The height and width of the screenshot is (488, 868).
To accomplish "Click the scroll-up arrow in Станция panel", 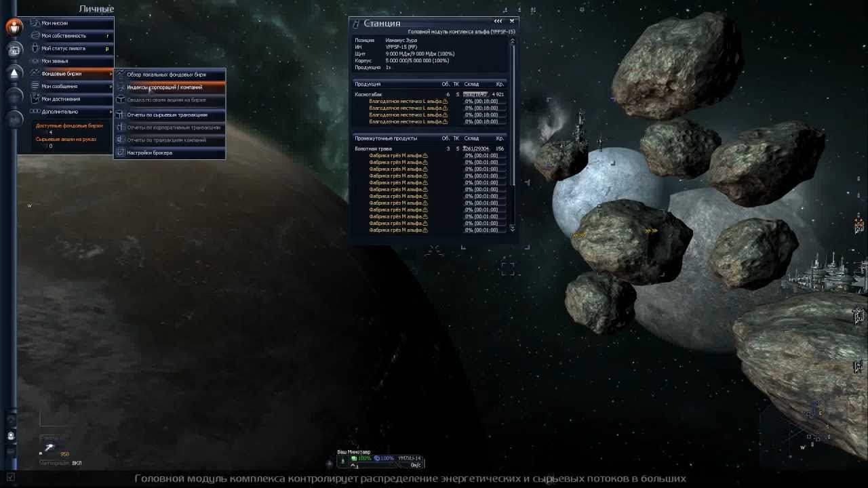I will click(x=512, y=41).
